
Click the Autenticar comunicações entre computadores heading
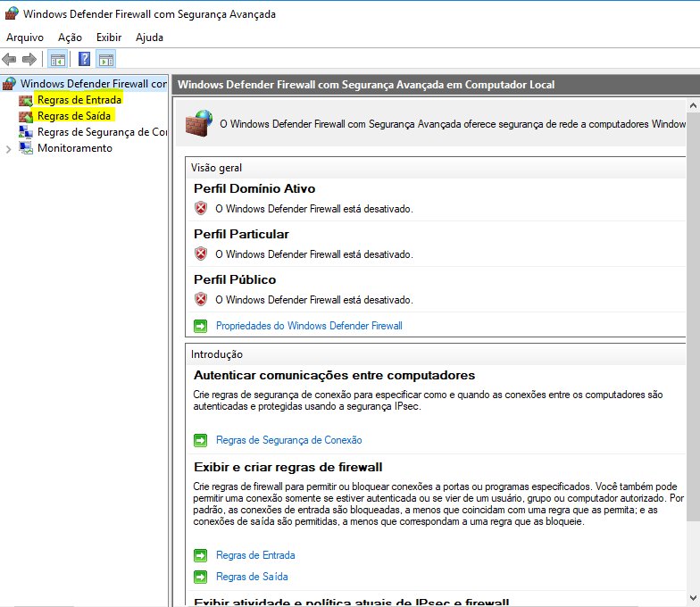334,375
